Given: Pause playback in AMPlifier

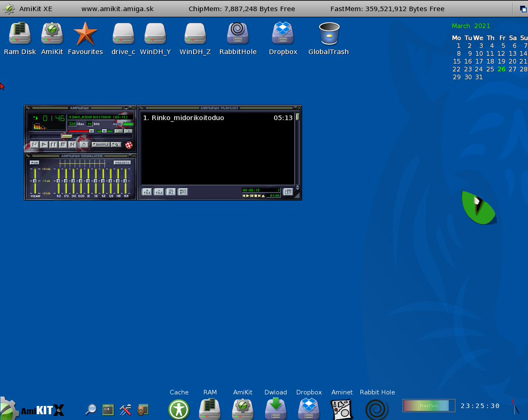Looking at the screenshot, I should click(x=53, y=144).
